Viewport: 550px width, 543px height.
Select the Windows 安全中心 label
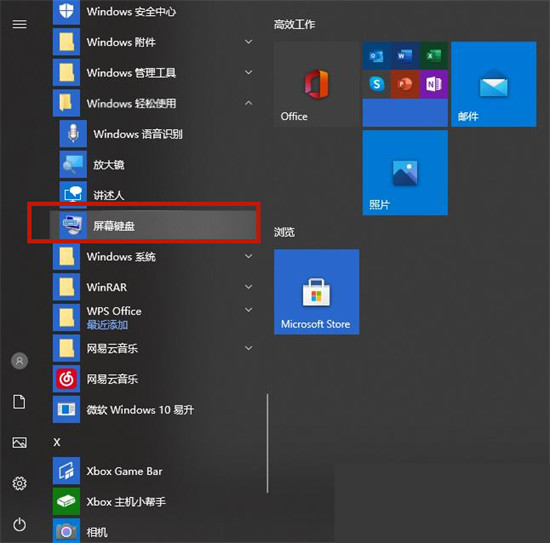131,12
